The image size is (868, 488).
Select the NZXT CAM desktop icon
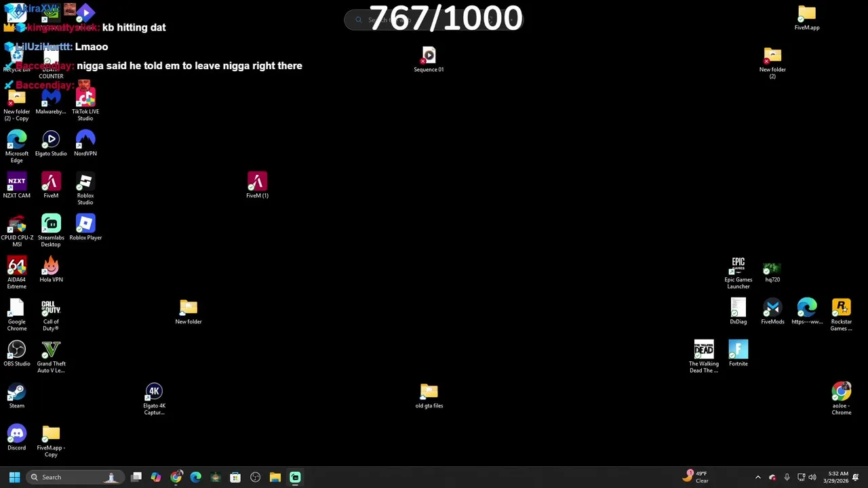pyautogui.click(x=17, y=185)
